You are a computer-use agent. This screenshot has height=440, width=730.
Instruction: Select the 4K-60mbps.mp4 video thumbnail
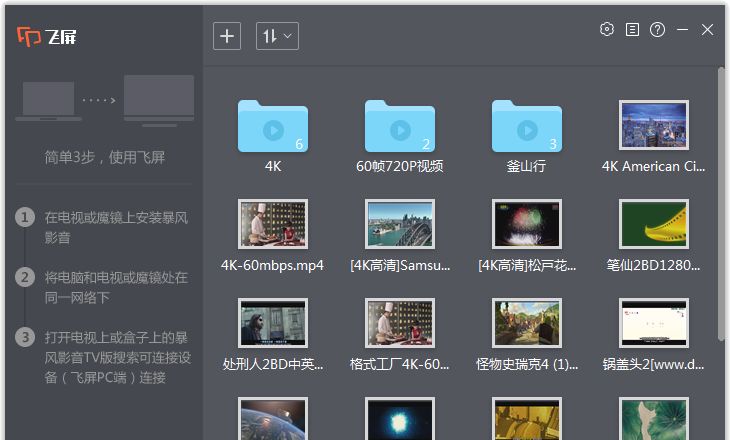pyautogui.click(x=273, y=224)
